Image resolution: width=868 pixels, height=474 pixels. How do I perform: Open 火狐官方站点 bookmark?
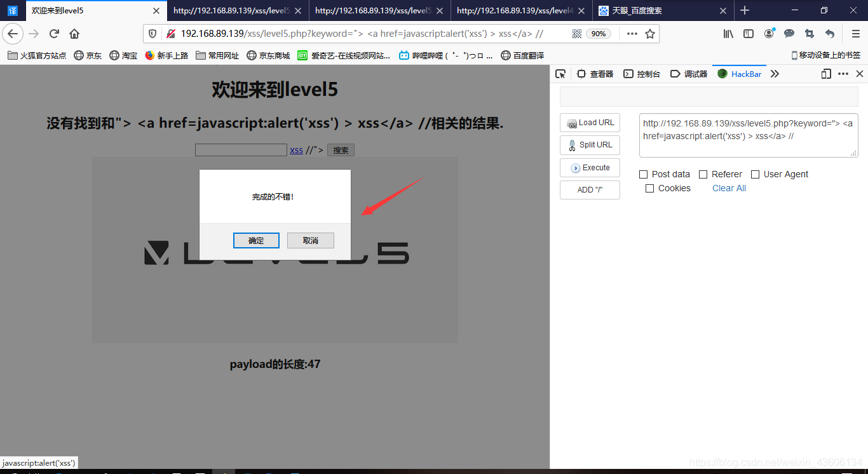[x=37, y=56]
